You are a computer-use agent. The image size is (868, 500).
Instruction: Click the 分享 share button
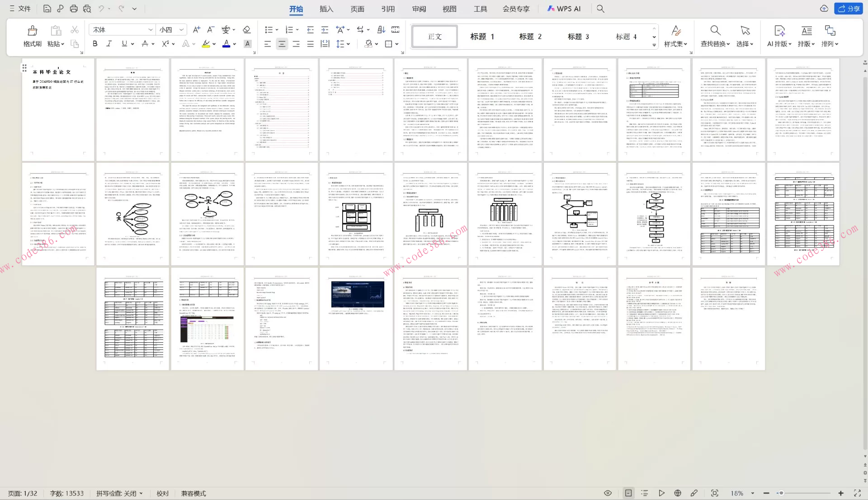(x=849, y=9)
